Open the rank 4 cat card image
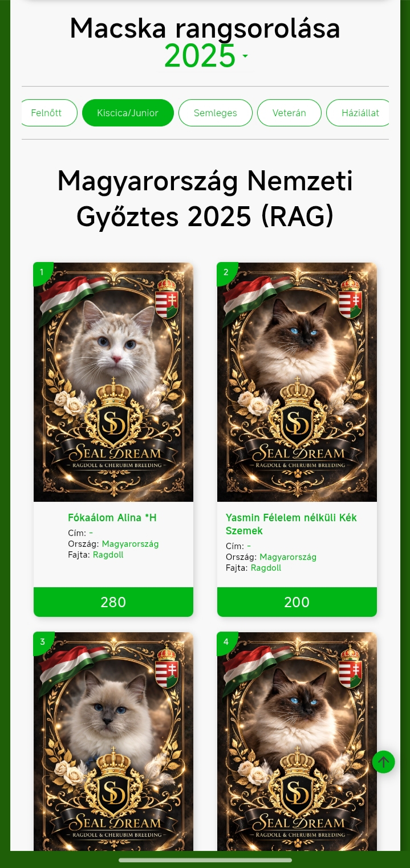 [x=297, y=742]
